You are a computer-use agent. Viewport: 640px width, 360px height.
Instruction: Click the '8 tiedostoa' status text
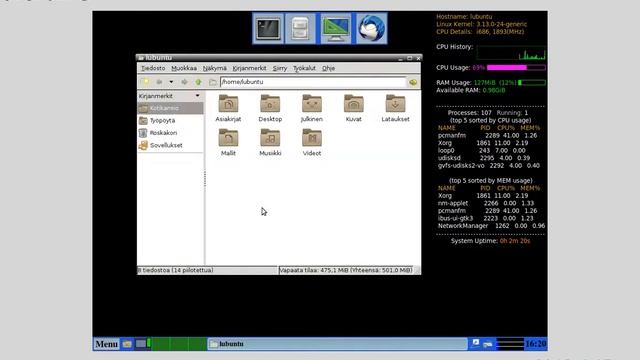[x=176, y=270]
